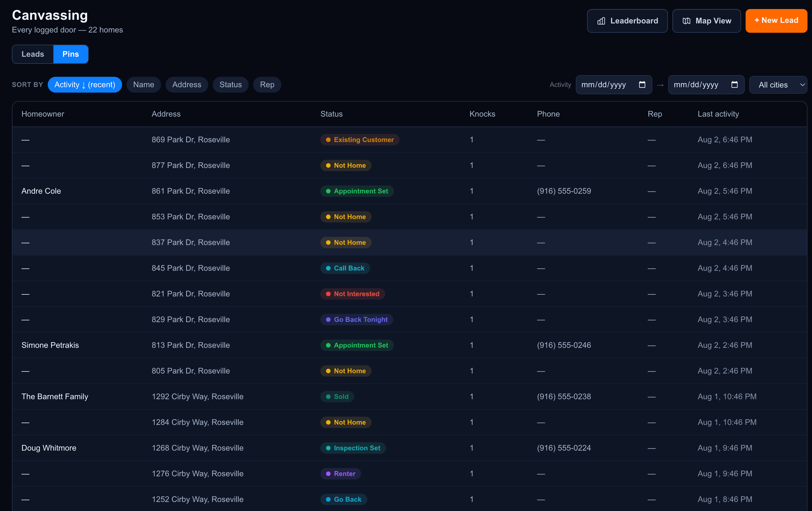Screen dimensions: 812x511
Task: Select address 829 Park Dr, Roseville
Action: tap(190, 319)
